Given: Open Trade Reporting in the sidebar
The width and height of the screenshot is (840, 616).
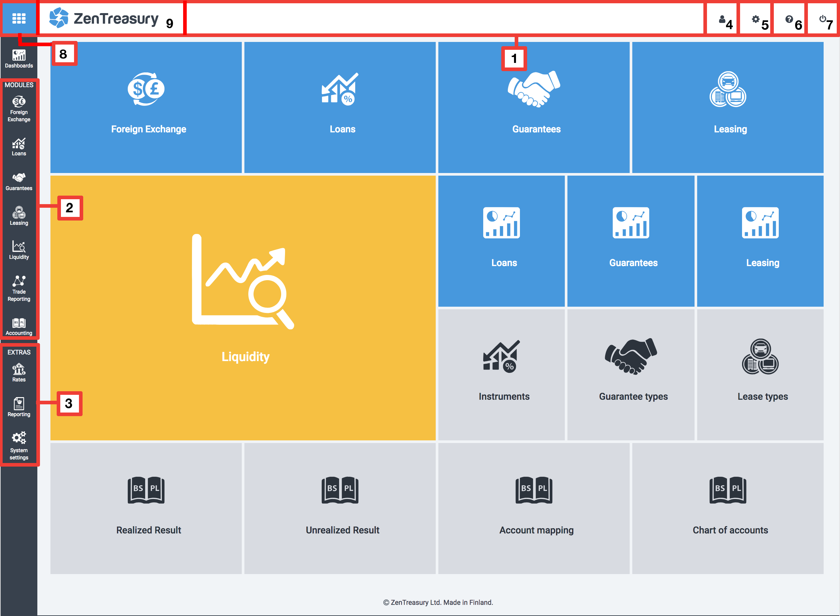Looking at the screenshot, I should (19, 288).
